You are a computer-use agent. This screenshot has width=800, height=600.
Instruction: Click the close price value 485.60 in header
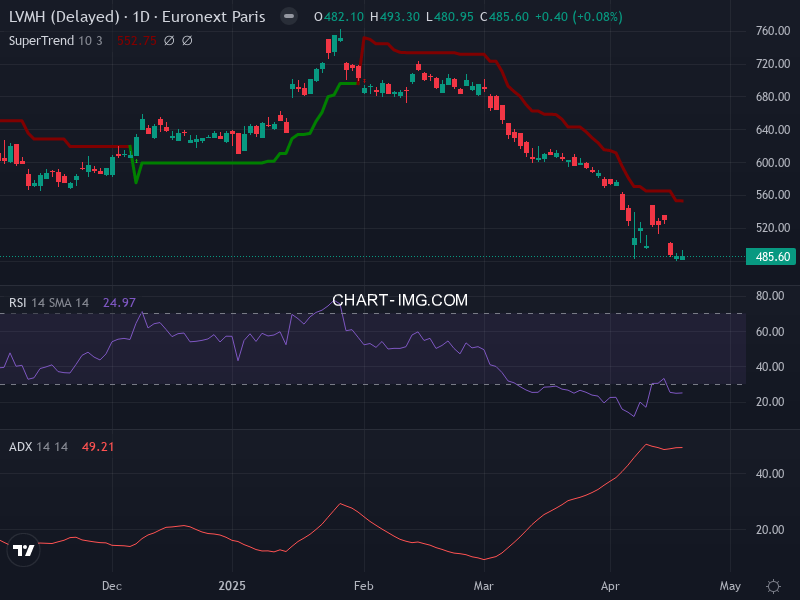click(509, 17)
